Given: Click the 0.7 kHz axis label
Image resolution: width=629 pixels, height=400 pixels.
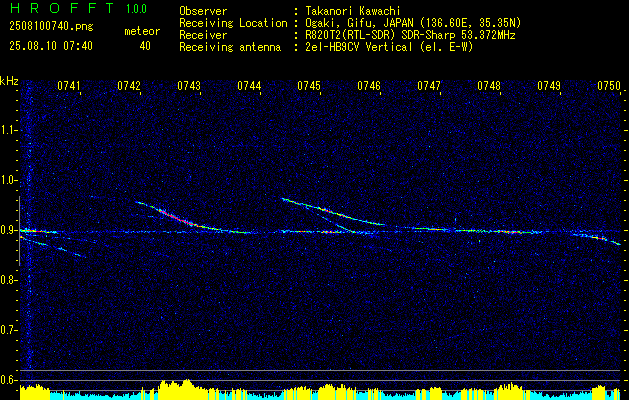Looking at the screenshot, I should point(9,330).
